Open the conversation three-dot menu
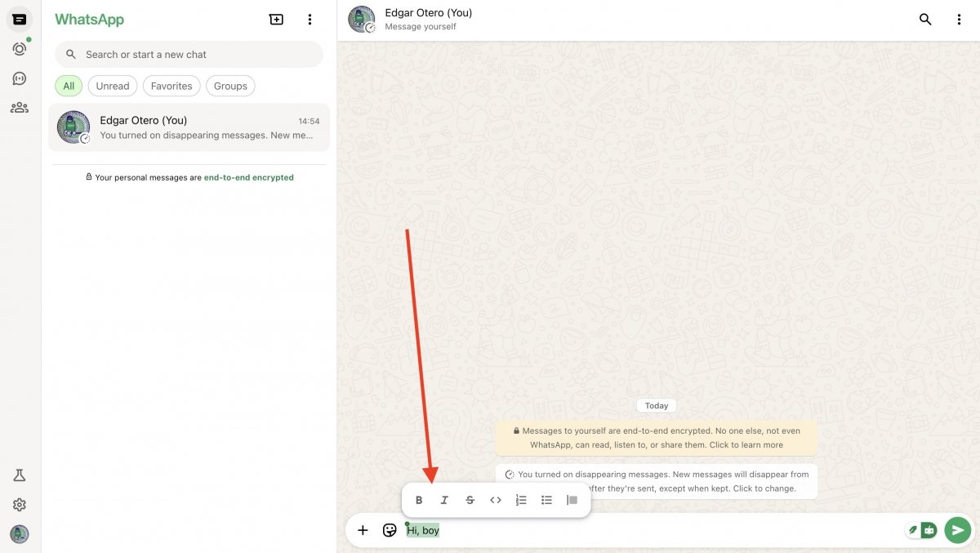980x553 pixels. click(960, 20)
